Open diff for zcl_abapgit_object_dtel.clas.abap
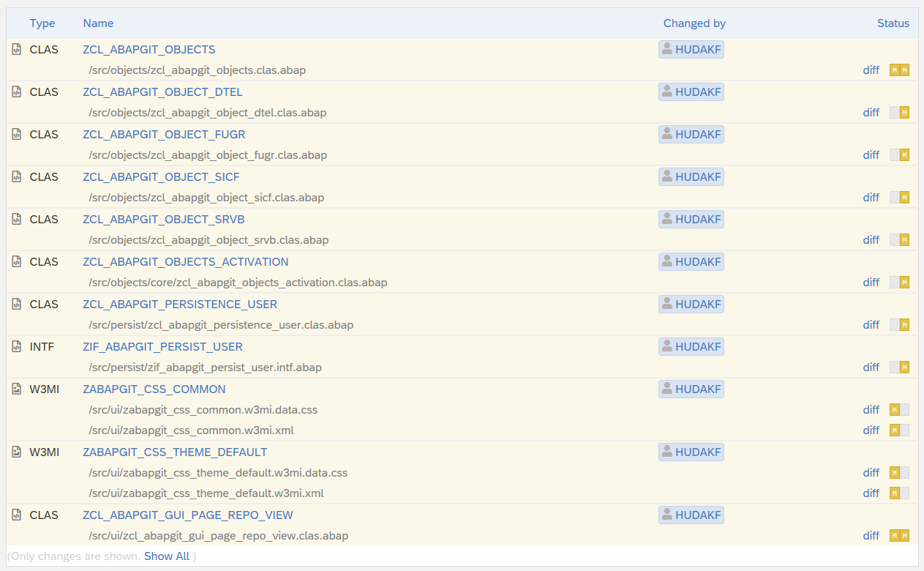Viewport: 924px width, 571px height. [871, 113]
